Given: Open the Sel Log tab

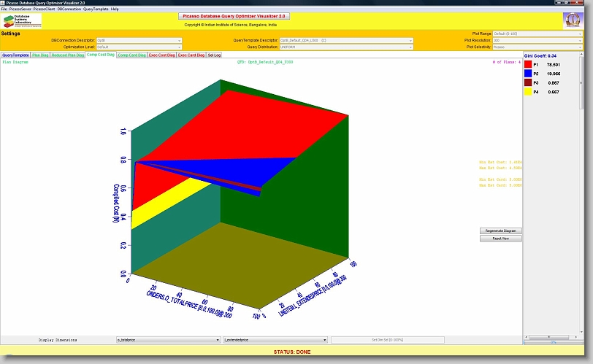Looking at the screenshot, I should pos(215,55).
